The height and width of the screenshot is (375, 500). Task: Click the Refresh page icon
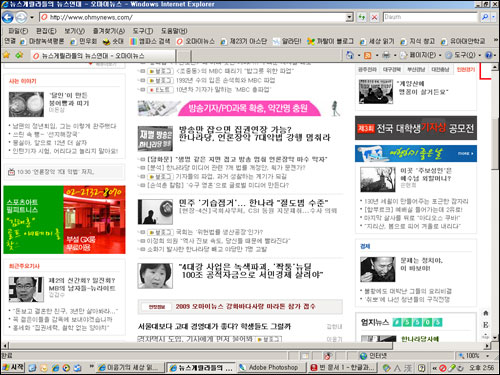click(x=361, y=17)
